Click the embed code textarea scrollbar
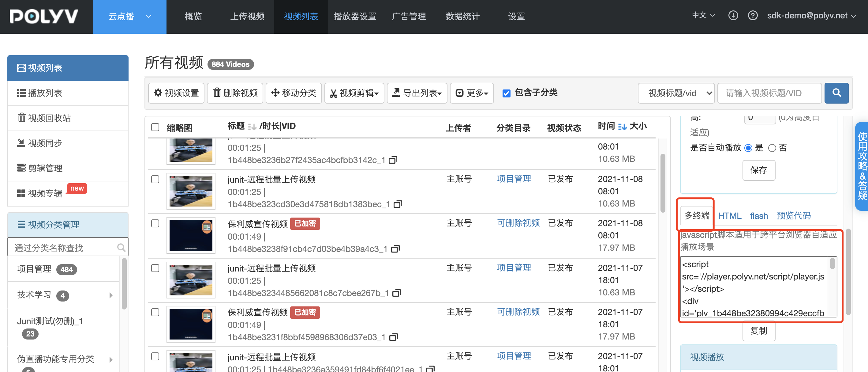The image size is (868, 372). click(x=832, y=264)
